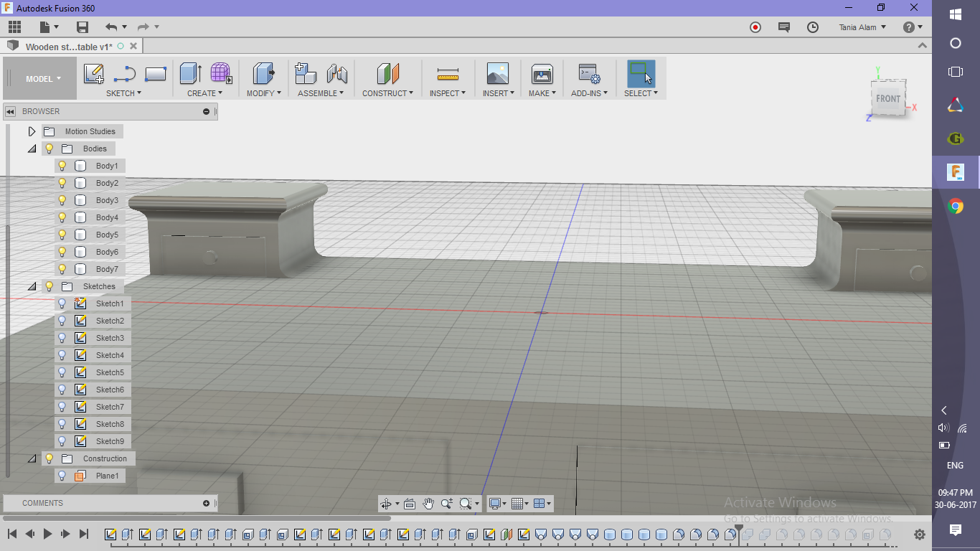Image resolution: width=980 pixels, height=551 pixels.
Task: Click the Create Form purple mesh icon
Action: click(221, 74)
